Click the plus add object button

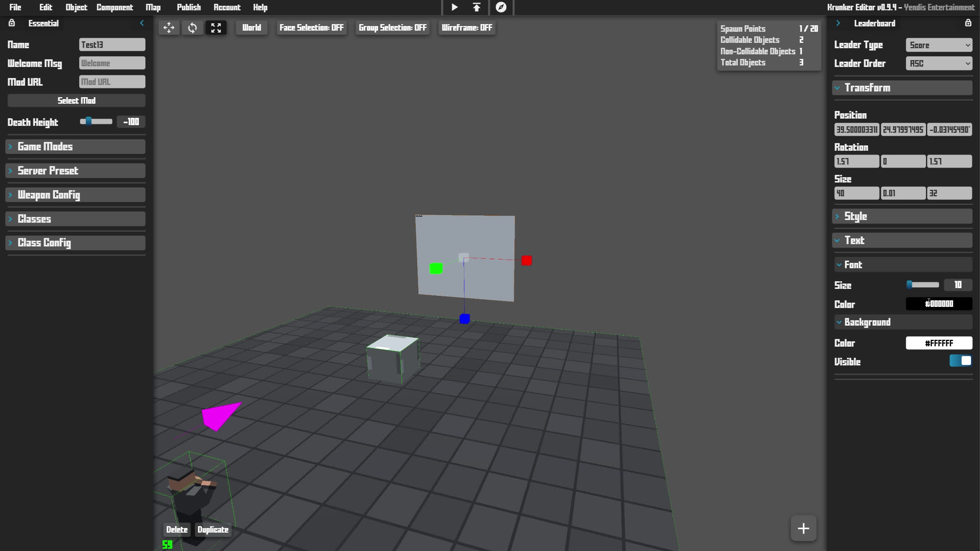coord(804,528)
